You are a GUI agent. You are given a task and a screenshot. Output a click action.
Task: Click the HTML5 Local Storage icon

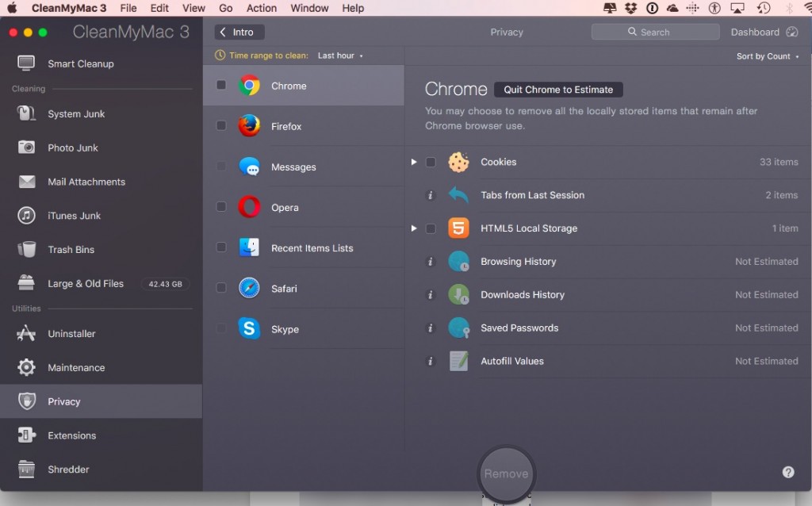tap(458, 228)
